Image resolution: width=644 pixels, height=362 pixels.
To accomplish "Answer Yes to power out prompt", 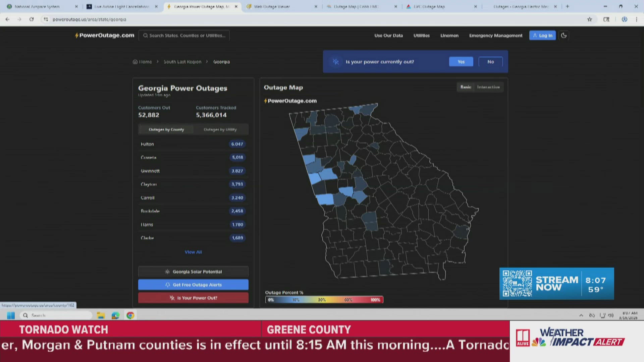I will point(461,62).
